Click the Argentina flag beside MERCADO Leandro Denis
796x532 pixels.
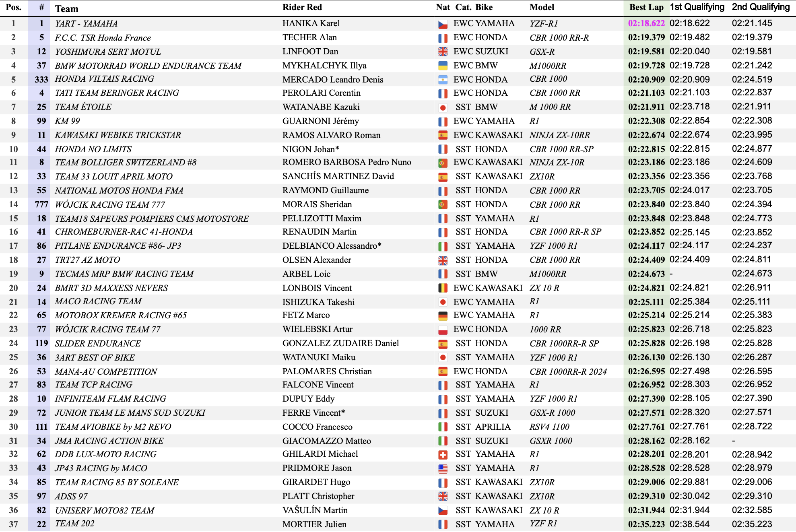pyautogui.click(x=443, y=80)
